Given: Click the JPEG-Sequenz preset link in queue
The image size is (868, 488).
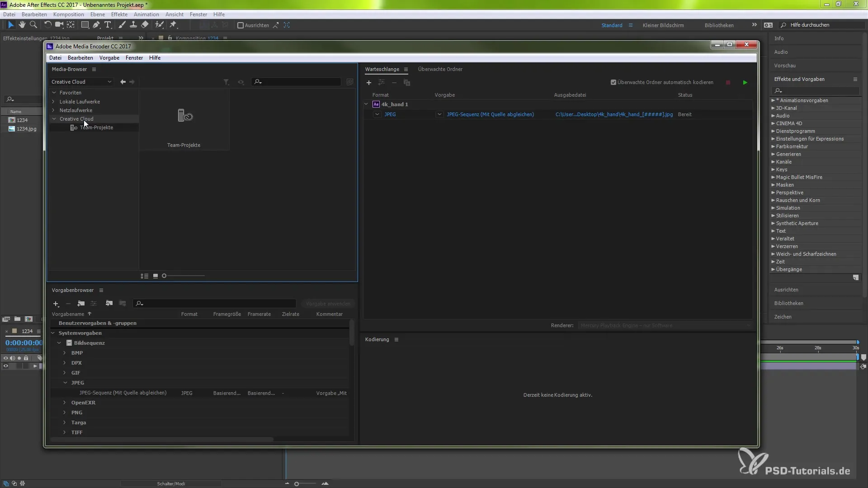Looking at the screenshot, I should coord(490,114).
